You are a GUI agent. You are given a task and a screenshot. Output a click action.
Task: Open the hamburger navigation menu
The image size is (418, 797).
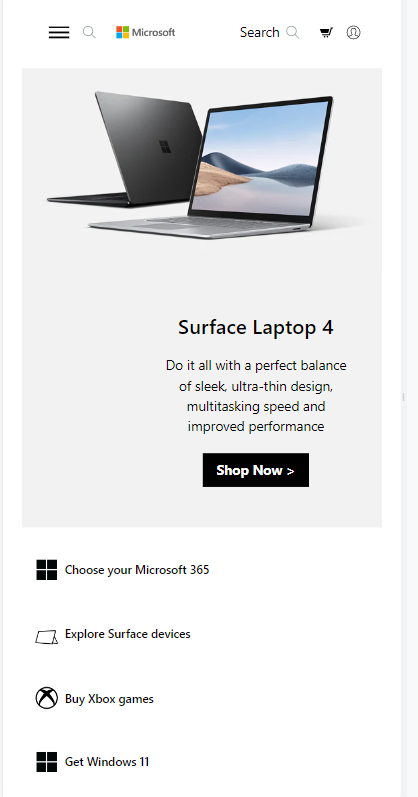tap(59, 33)
